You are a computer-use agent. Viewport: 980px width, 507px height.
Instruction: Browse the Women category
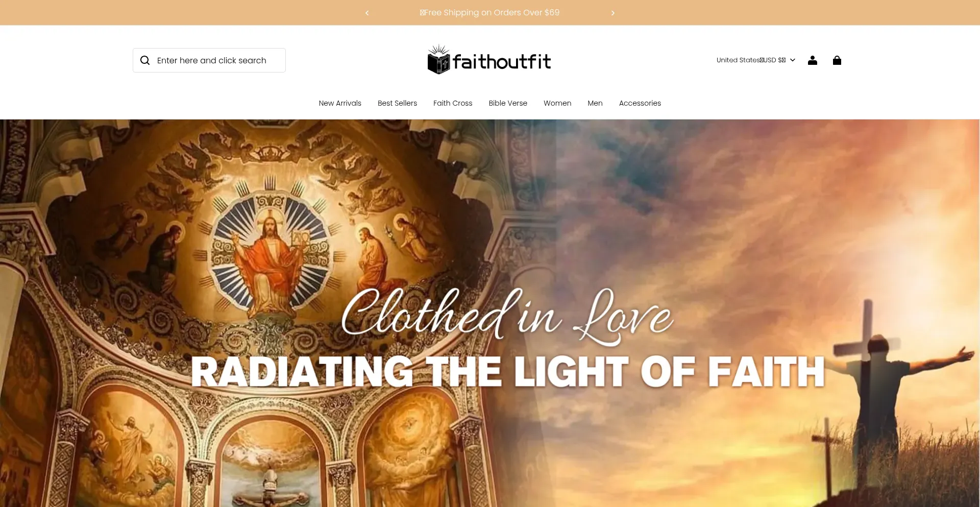(557, 103)
